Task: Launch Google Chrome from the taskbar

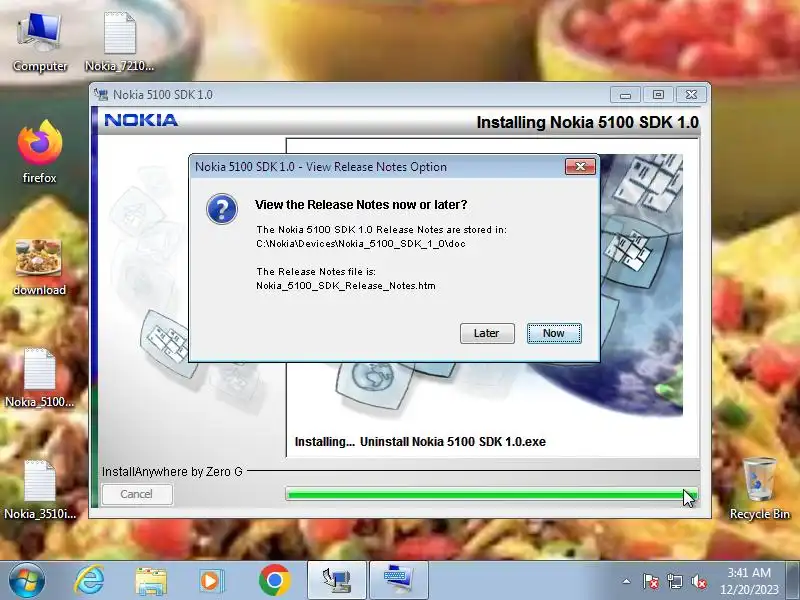Action: tap(274, 581)
